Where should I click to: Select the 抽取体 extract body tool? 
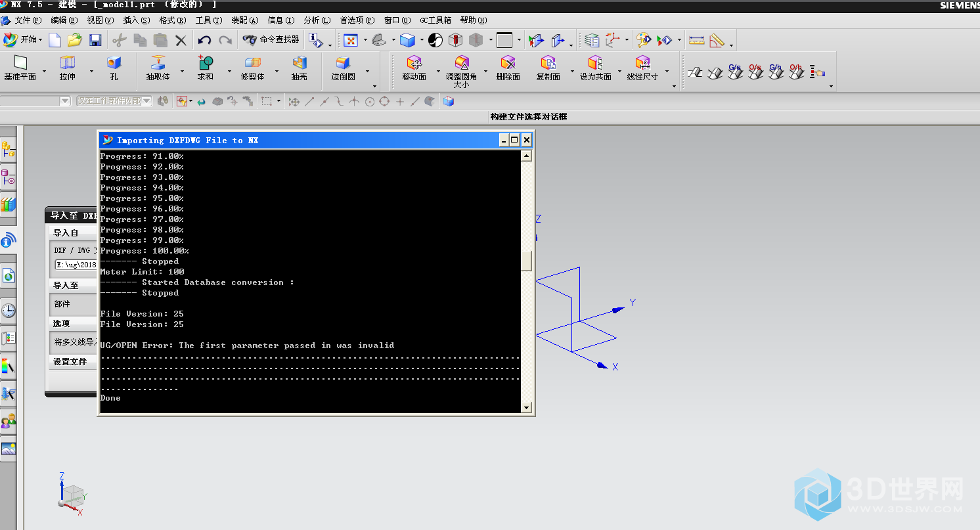click(x=158, y=68)
